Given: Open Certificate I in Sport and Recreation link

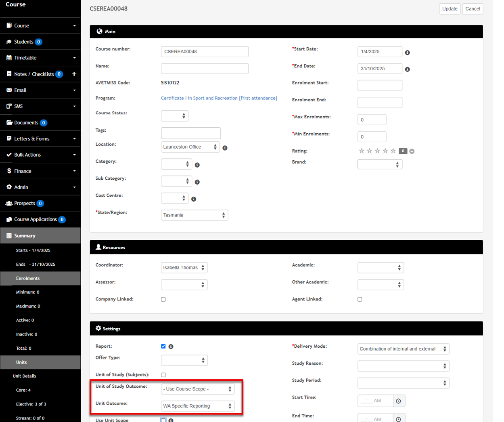Looking at the screenshot, I should [219, 98].
